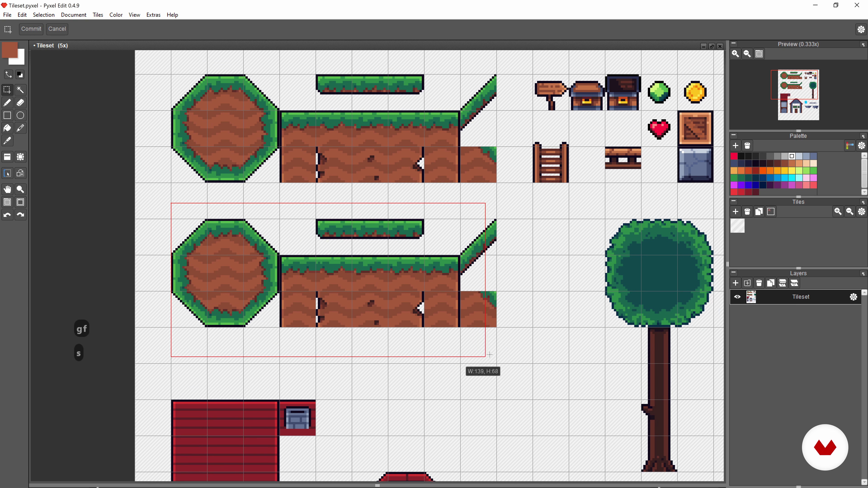This screenshot has height=488, width=868.
Task: Toggle grid display in toolbox
Action: pyautogui.click(x=7, y=202)
